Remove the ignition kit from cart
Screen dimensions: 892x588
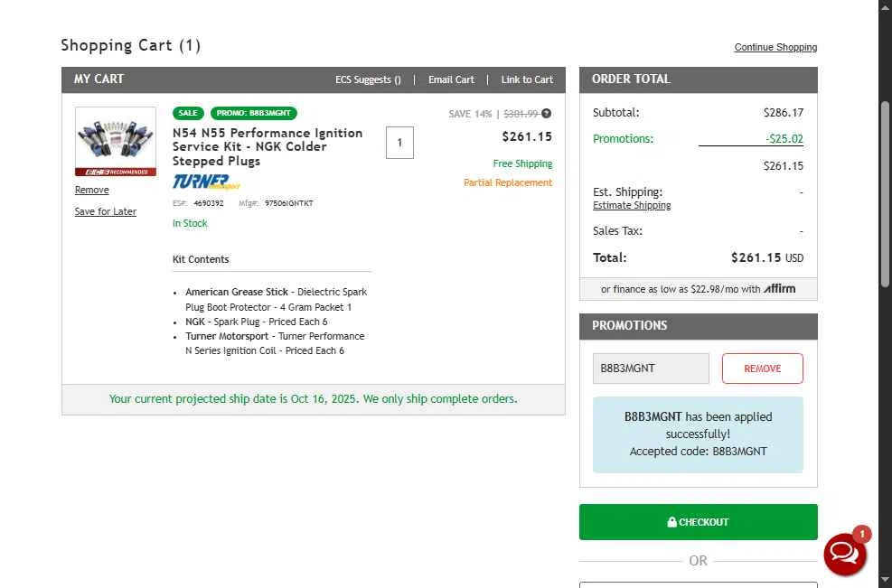click(x=91, y=190)
